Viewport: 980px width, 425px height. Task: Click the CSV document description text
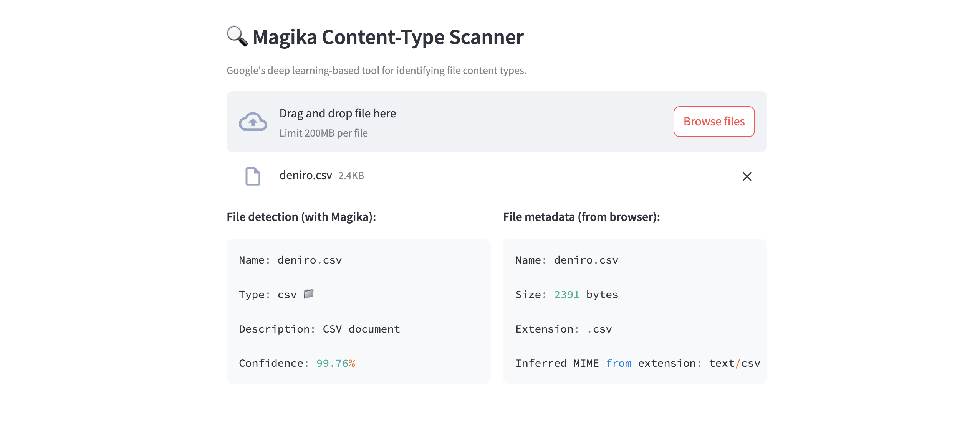[x=361, y=328]
